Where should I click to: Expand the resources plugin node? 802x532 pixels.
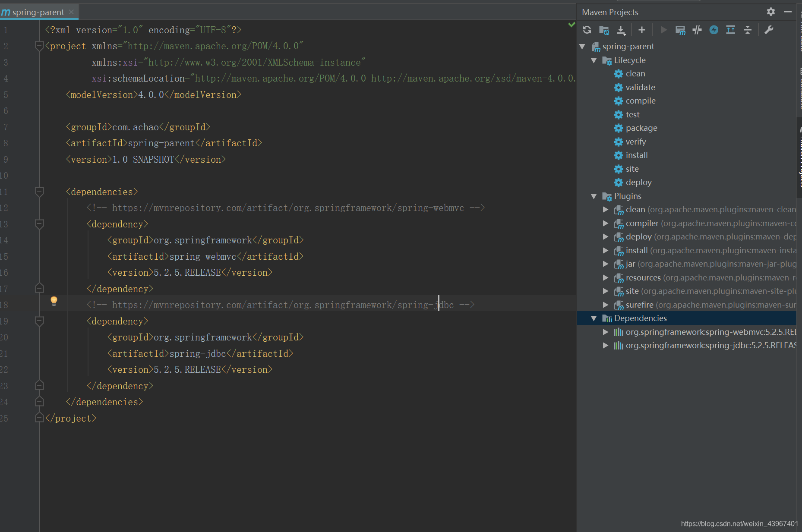[x=606, y=277]
